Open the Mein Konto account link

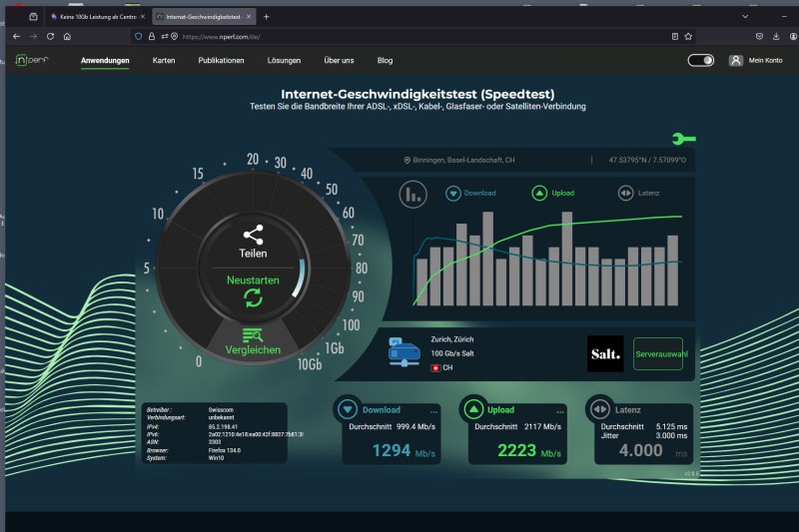coord(756,60)
